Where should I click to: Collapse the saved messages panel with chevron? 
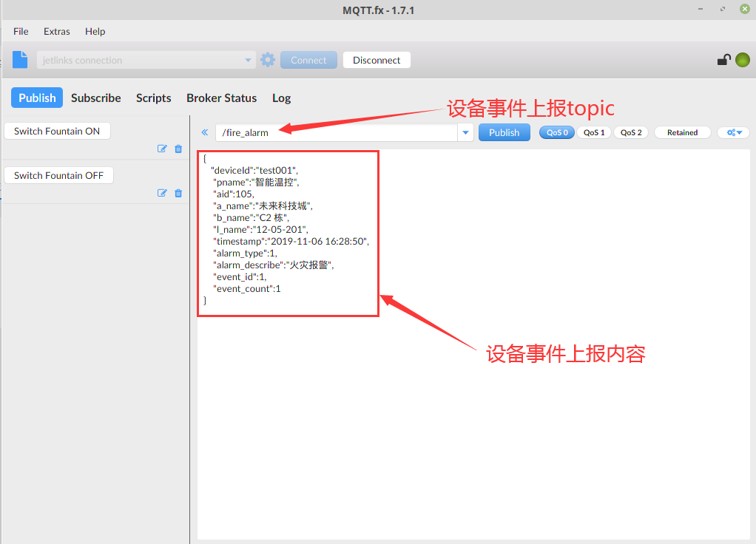(205, 132)
